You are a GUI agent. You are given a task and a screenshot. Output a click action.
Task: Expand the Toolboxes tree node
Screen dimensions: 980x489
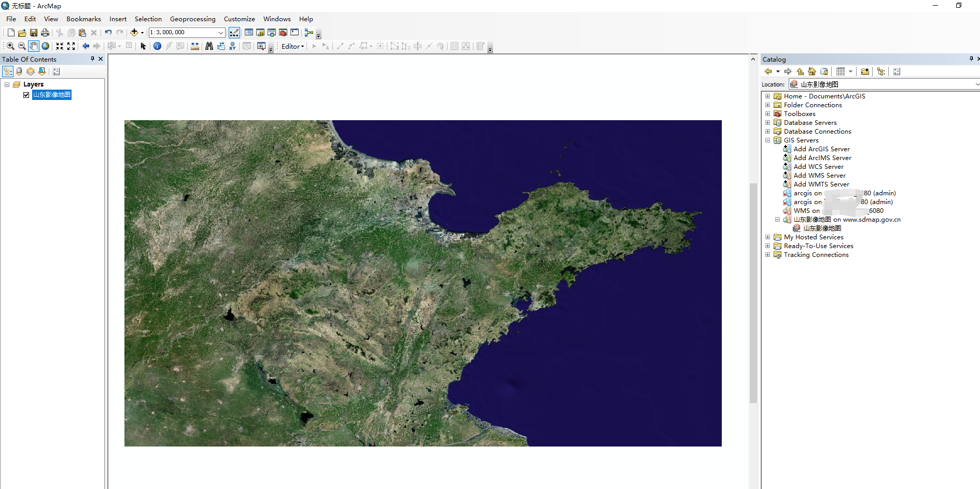(x=768, y=113)
